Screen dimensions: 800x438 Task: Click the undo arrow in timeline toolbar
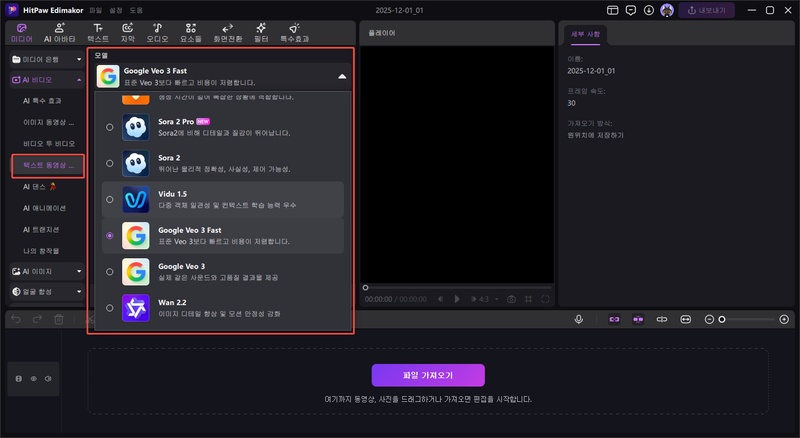16,320
